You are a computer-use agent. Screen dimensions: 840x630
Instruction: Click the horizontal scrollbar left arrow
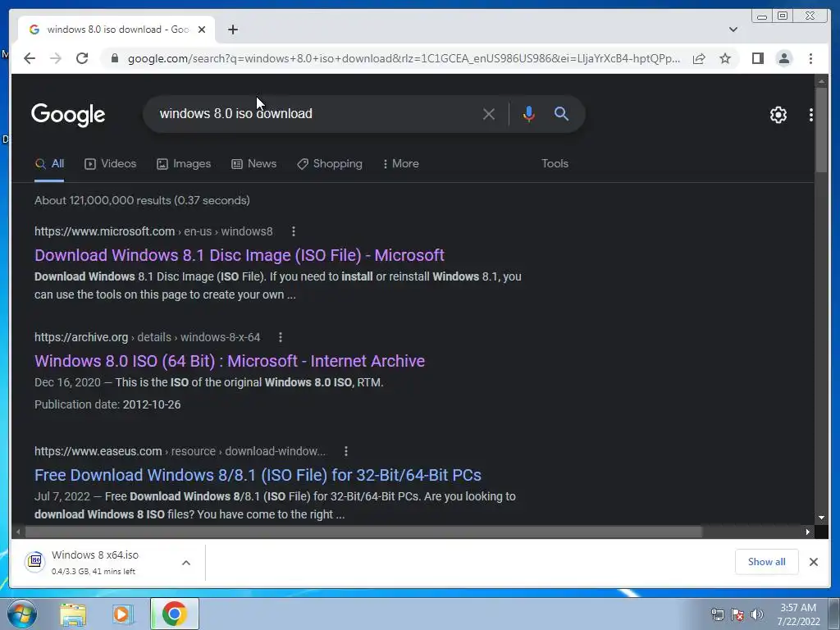(18, 532)
